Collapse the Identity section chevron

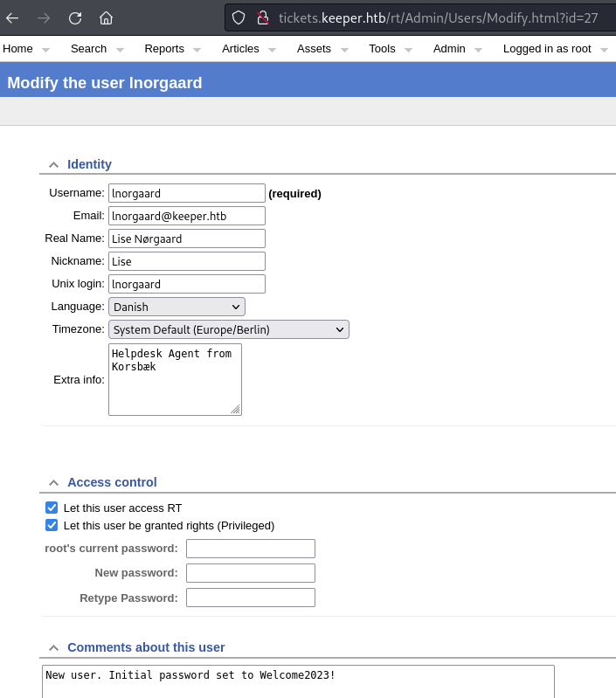[53, 164]
